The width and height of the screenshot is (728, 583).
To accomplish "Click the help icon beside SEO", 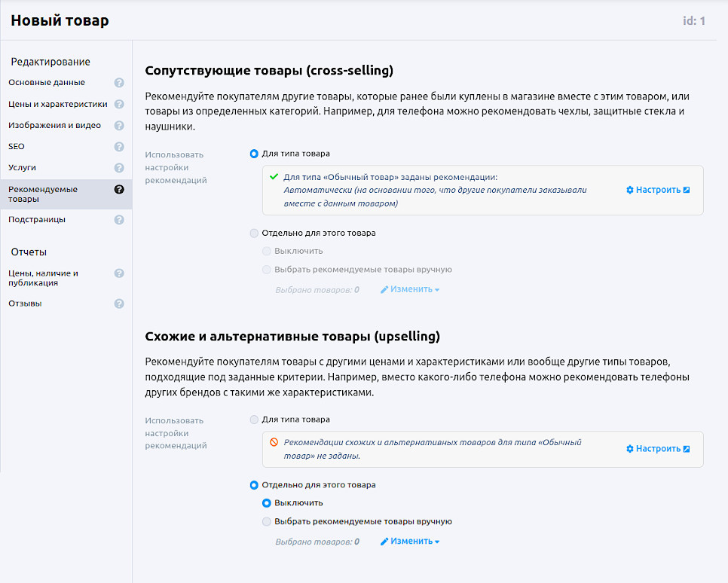I will (119, 147).
